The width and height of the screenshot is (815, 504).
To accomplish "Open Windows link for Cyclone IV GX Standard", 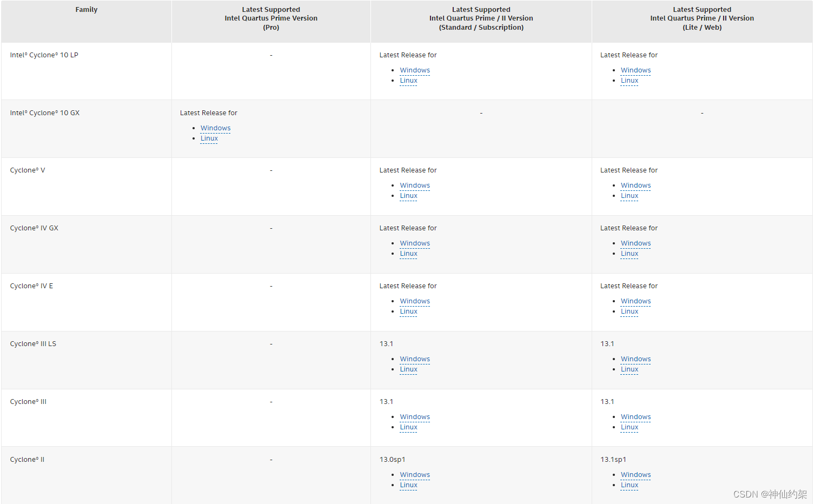I will click(x=415, y=243).
